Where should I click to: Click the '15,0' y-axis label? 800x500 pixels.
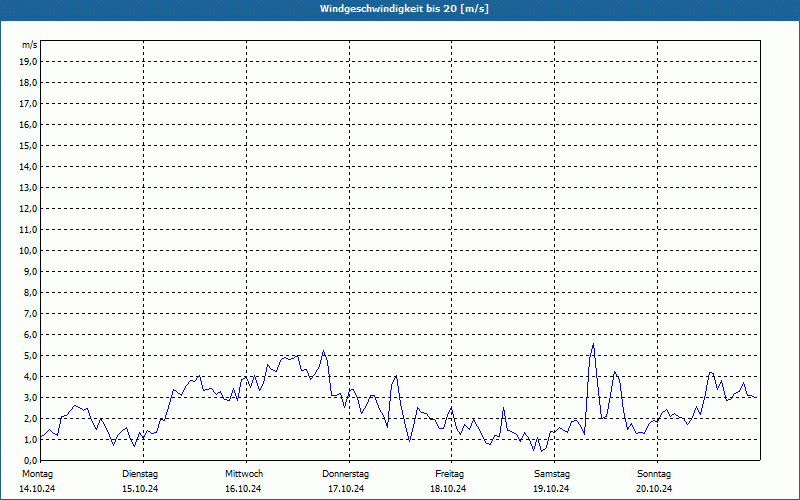28,145
